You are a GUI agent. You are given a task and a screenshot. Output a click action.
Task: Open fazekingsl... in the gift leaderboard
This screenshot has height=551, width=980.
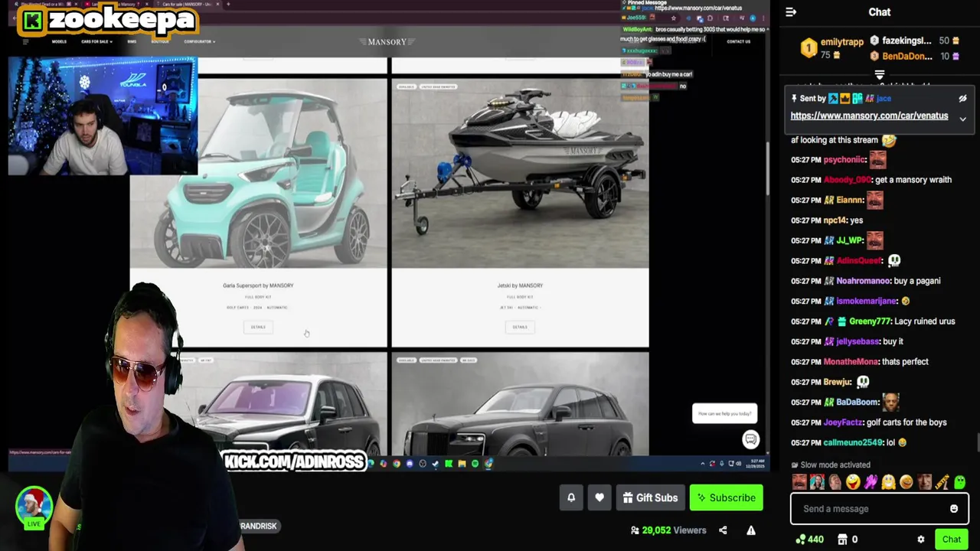(x=906, y=41)
